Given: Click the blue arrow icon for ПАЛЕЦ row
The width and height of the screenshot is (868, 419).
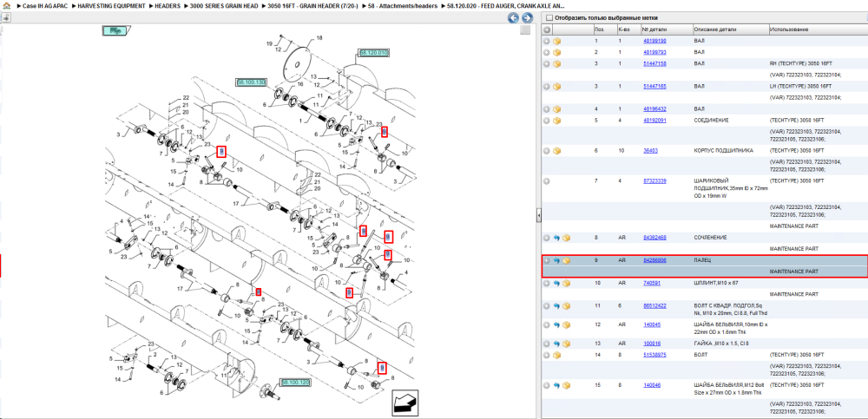Looking at the screenshot, I should (x=556, y=260).
